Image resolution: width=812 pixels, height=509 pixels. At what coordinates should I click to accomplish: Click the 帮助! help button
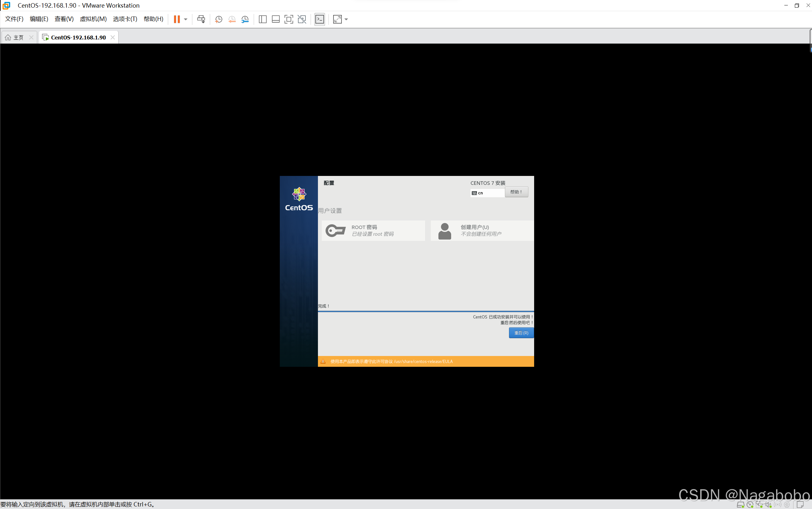coord(516,192)
